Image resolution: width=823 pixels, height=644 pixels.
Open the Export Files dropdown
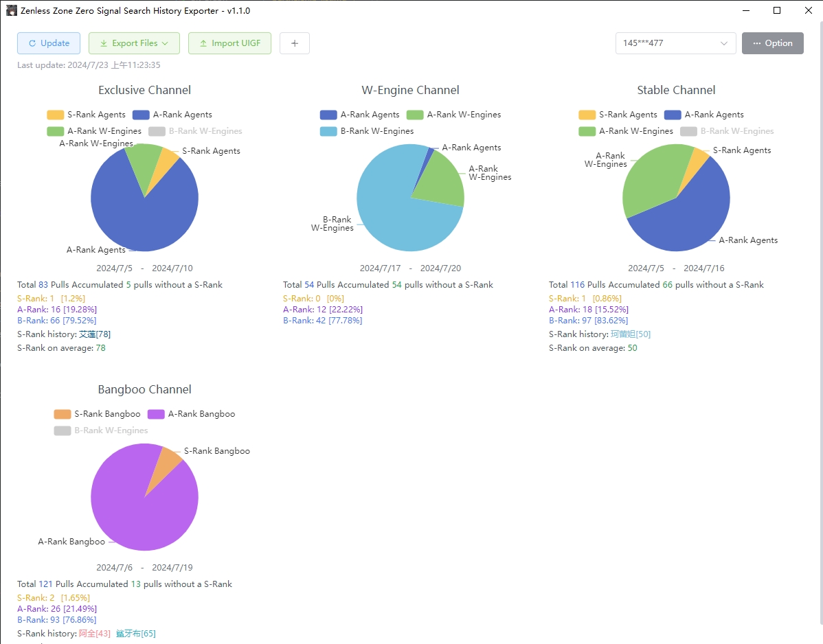(134, 43)
